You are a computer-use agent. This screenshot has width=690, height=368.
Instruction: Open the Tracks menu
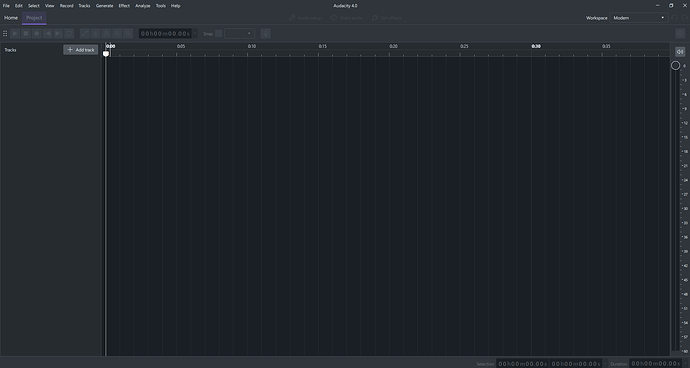click(84, 6)
